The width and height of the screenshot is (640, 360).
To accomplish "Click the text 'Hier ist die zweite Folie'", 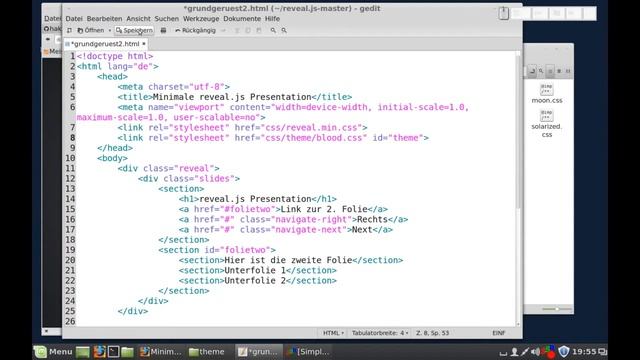I will click(288, 260).
